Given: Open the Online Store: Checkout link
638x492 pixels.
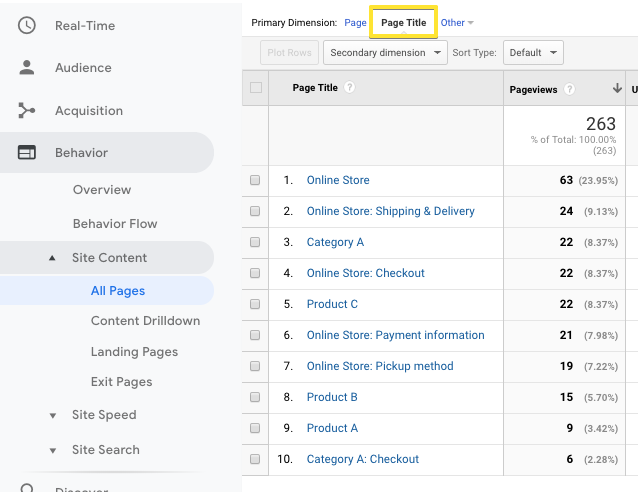Looking at the screenshot, I should pyautogui.click(x=365, y=273).
